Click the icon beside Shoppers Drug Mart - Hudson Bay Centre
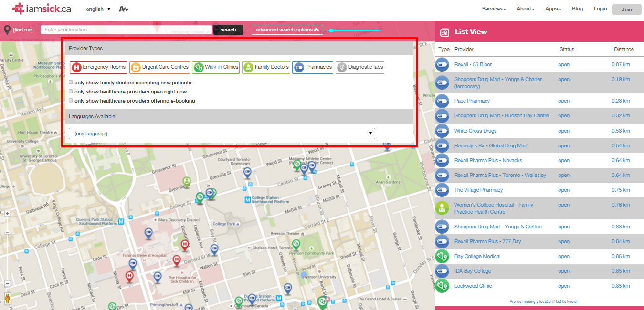Image resolution: width=644 pixels, height=310 pixels. click(442, 115)
